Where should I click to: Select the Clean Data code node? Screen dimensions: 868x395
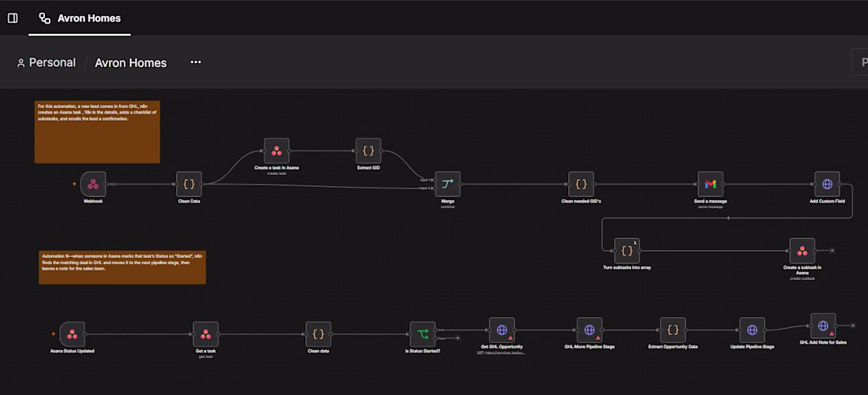[x=189, y=184]
